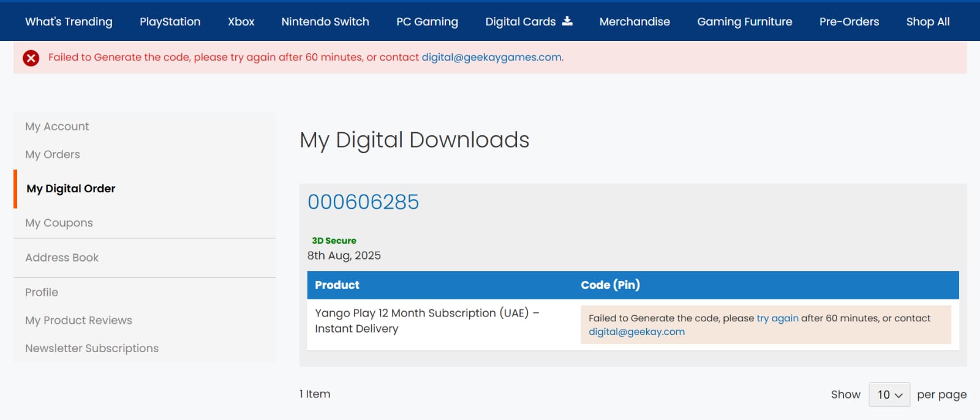Click the Code (Pin) column header

pos(610,285)
